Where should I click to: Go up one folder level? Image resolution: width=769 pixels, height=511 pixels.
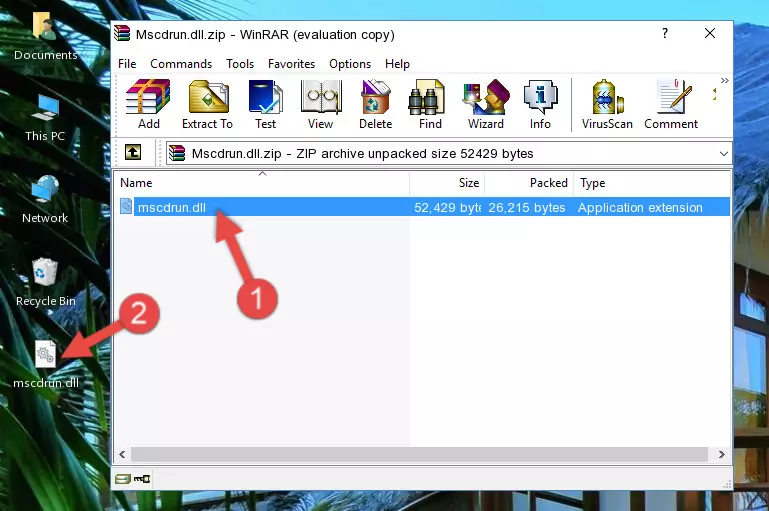133,153
